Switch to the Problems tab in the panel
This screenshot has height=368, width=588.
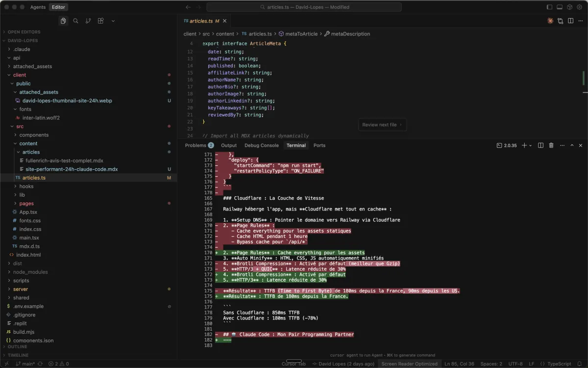coord(196,145)
